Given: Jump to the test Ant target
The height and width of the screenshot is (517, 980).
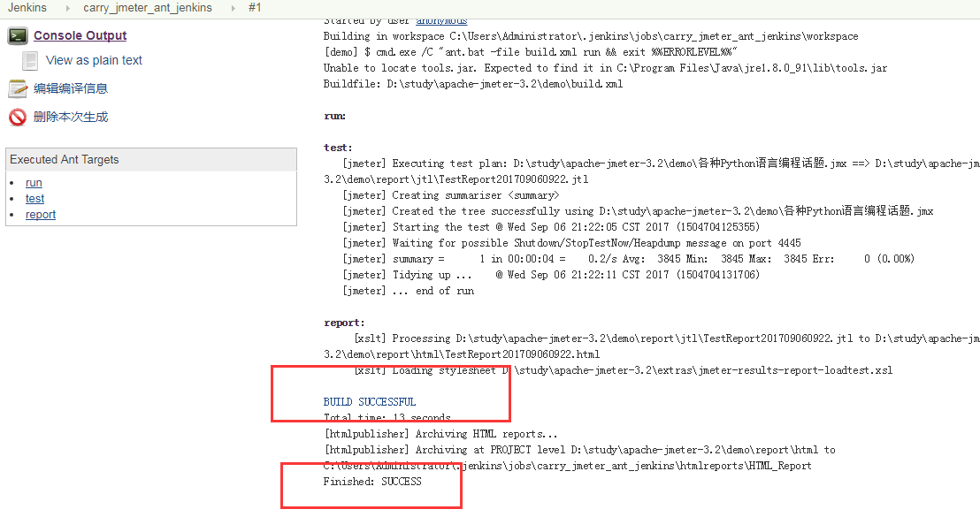Looking at the screenshot, I should [35, 199].
